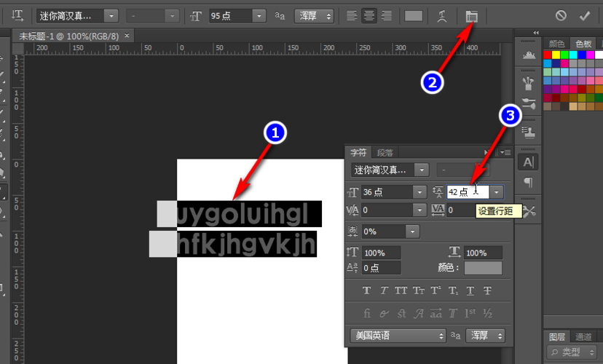Viewport: 603px width, 364px height.
Task: Switch to the 字符 tab
Action: click(358, 153)
